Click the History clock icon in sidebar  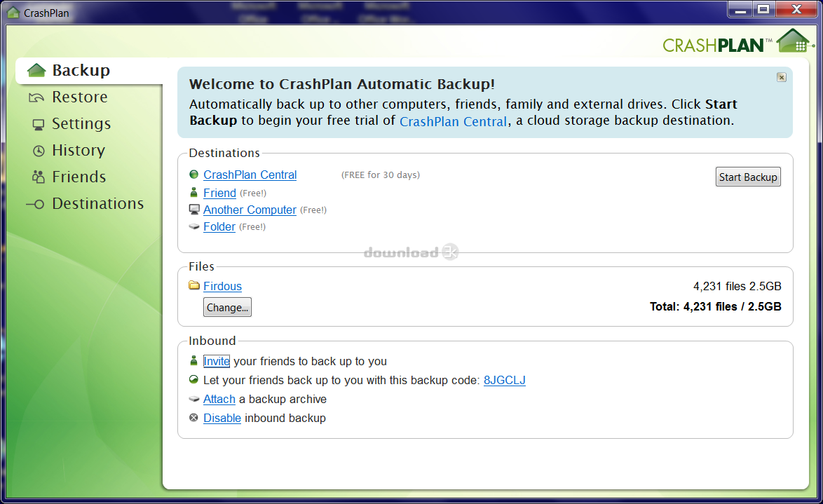click(x=39, y=151)
